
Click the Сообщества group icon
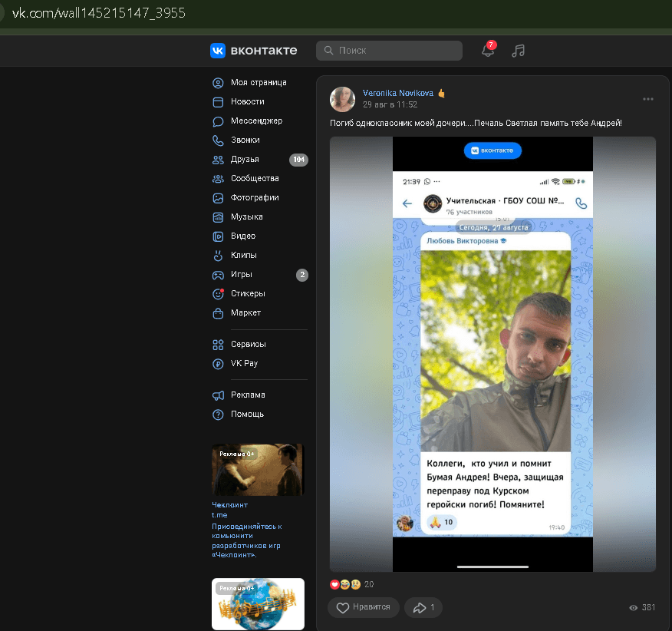[x=218, y=179]
